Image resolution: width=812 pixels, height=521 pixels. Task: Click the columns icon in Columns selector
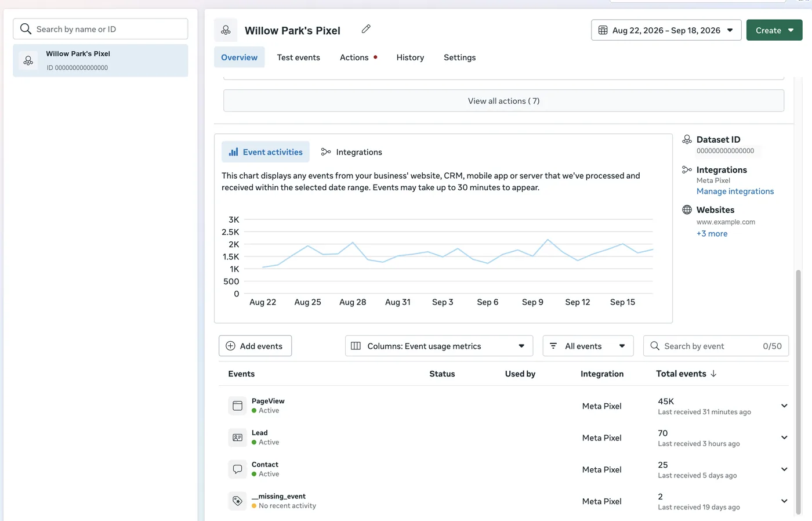pos(356,346)
